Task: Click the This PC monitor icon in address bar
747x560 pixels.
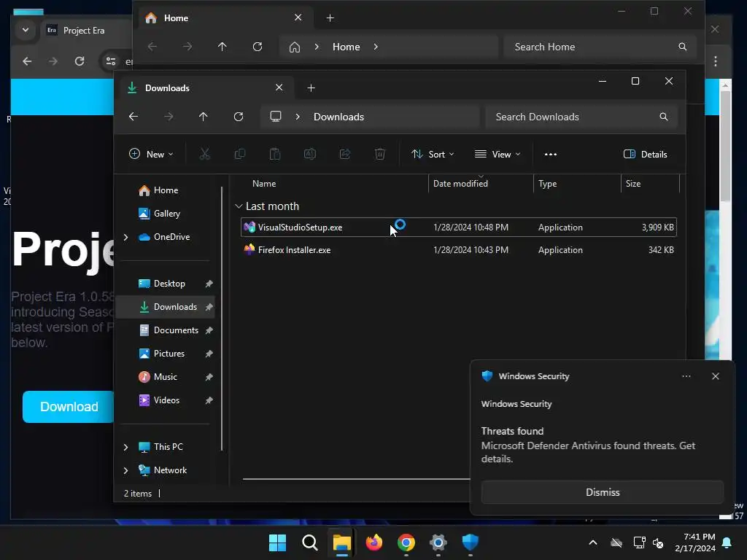Action: [x=275, y=117]
